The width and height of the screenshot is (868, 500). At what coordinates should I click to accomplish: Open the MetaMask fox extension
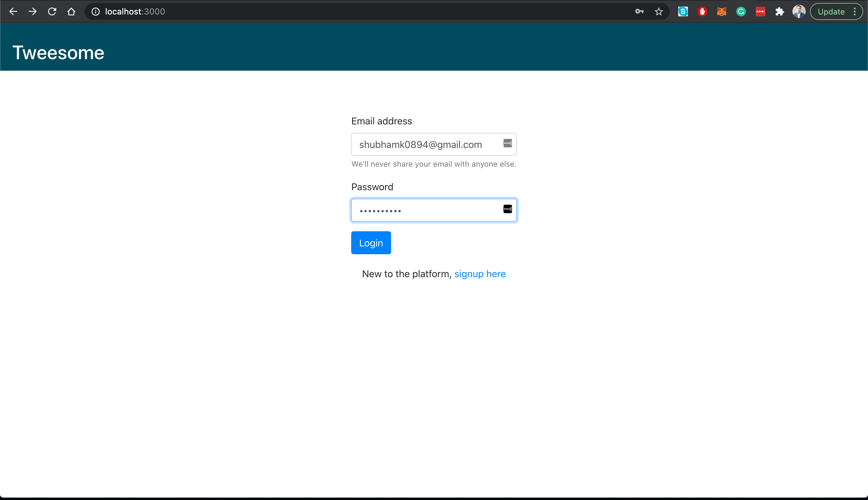[x=722, y=12]
